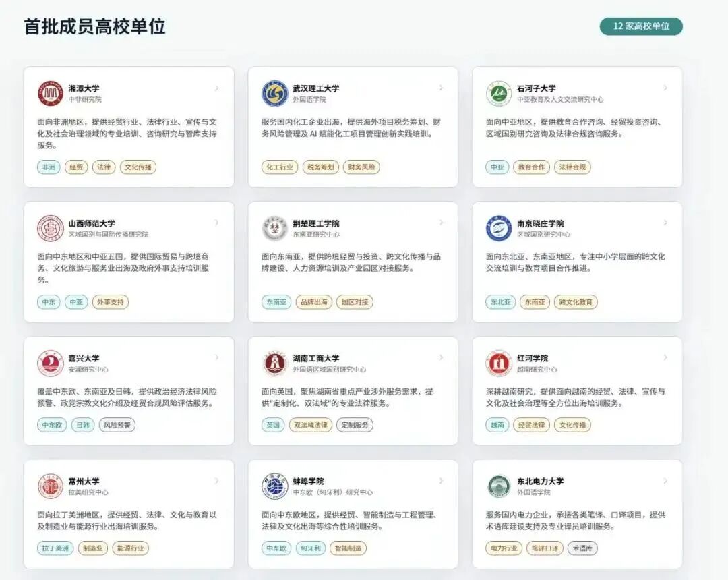The image size is (728, 580).
Task: Select the 能源行业 tag
Action: [x=131, y=548]
